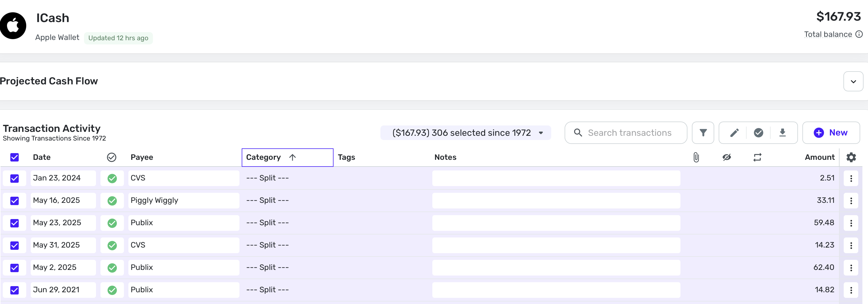Open the 306 selected since 1972 dropdown
The width and height of the screenshot is (868, 304).
pyautogui.click(x=466, y=133)
